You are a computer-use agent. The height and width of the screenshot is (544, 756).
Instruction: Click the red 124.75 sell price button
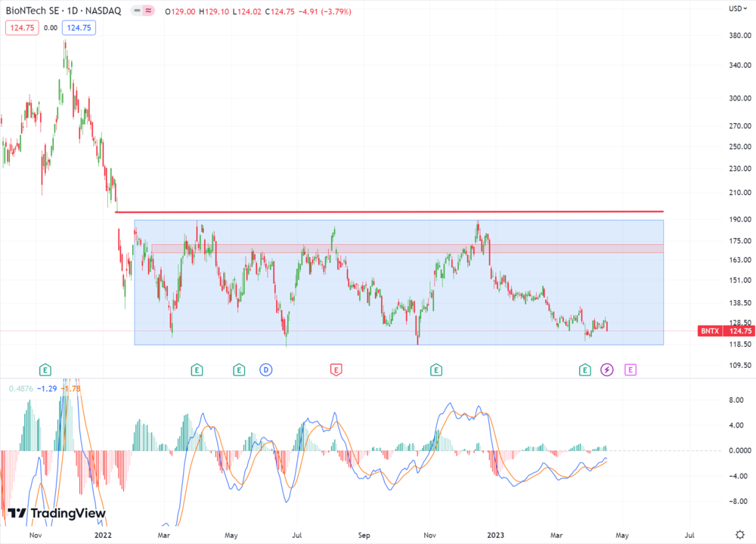pyautogui.click(x=22, y=28)
